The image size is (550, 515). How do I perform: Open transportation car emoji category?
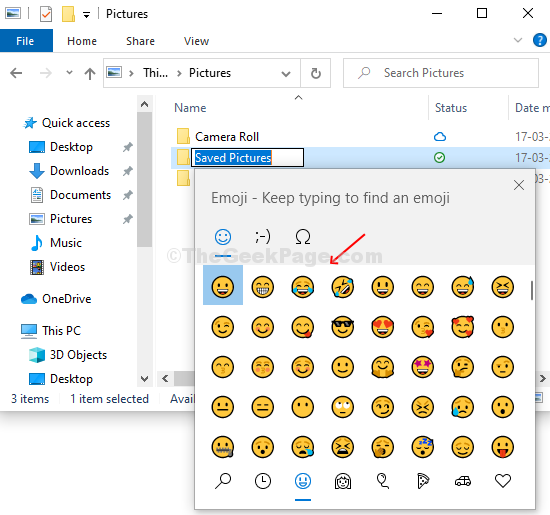pyautogui.click(x=463, y=481)
